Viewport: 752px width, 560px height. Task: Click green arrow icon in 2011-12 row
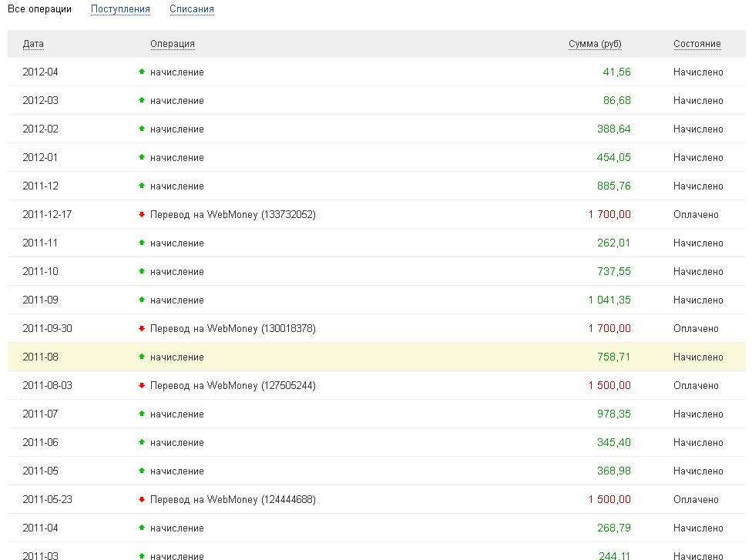pyautogui.click(x=141, y=186)
